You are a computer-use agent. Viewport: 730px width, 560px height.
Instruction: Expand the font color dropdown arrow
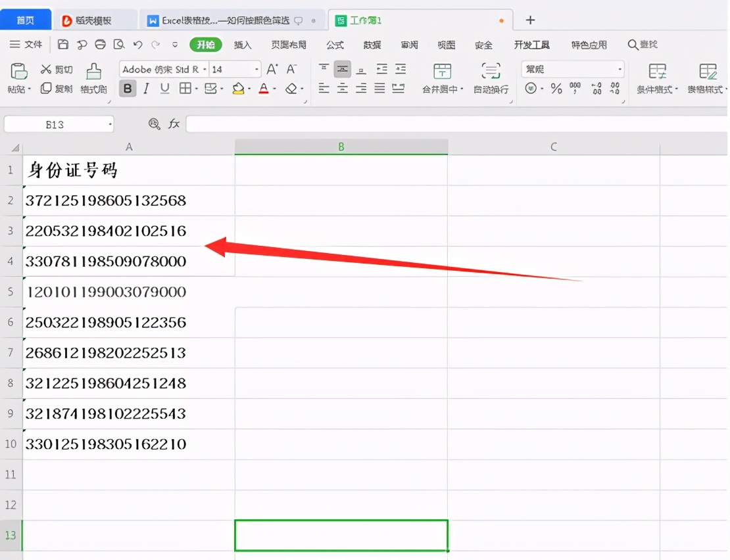tap(275, 89)
